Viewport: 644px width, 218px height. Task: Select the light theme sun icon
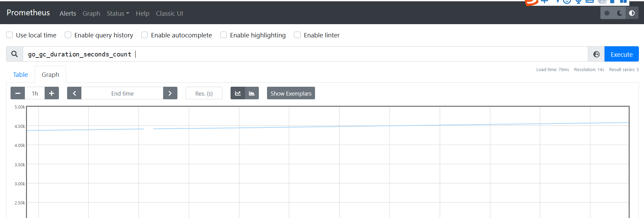[607, 13]
